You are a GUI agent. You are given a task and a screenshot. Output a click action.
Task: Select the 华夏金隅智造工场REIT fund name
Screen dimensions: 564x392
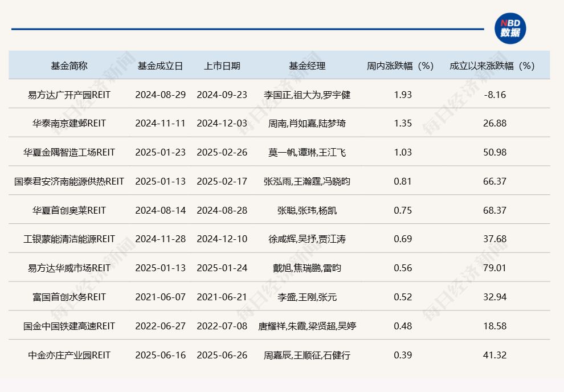[69, 152]
